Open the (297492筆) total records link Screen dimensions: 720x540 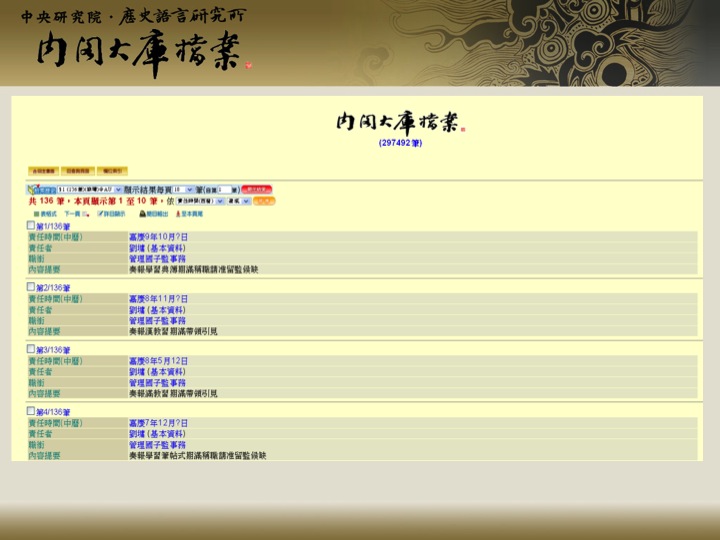(400, 143)
